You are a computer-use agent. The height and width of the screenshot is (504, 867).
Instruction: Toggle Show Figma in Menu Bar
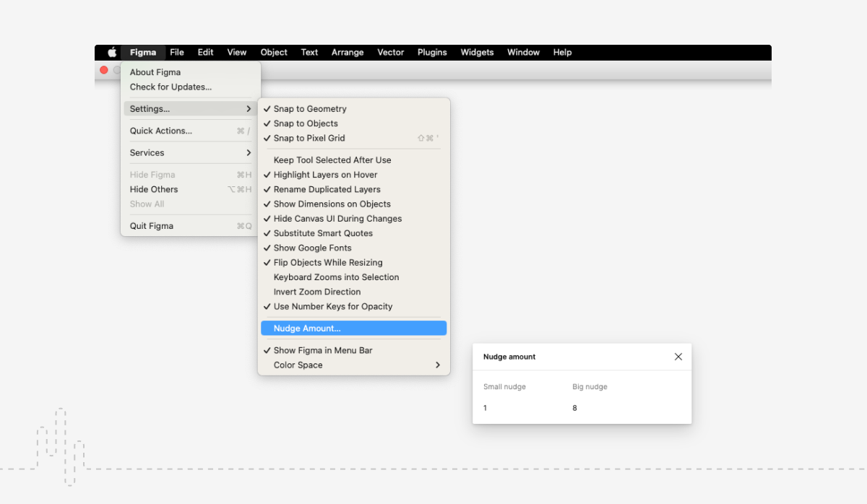[323, 350]
